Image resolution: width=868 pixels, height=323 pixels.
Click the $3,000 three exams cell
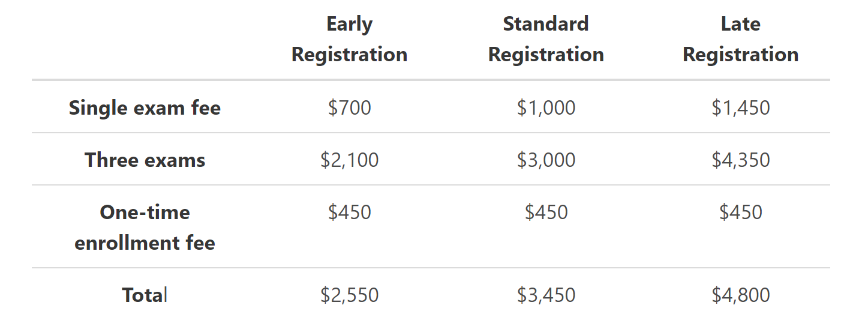(546, 160)
